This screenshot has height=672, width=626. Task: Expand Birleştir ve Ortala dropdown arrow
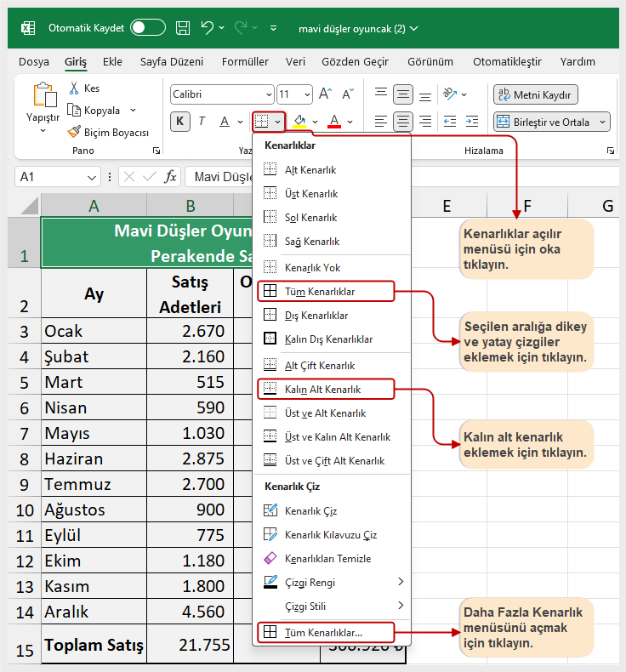click(x=602, y=122)
